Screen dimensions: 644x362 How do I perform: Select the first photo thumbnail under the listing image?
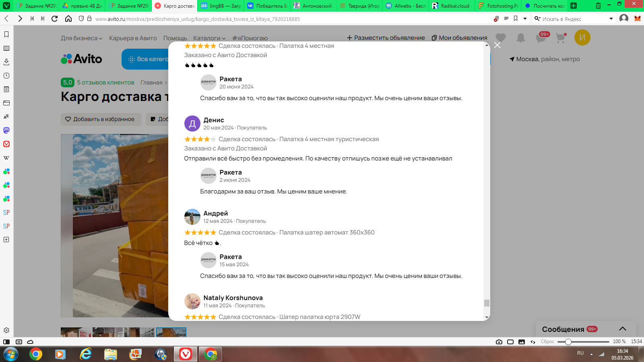pyautogui.click(x=76, y=332)
